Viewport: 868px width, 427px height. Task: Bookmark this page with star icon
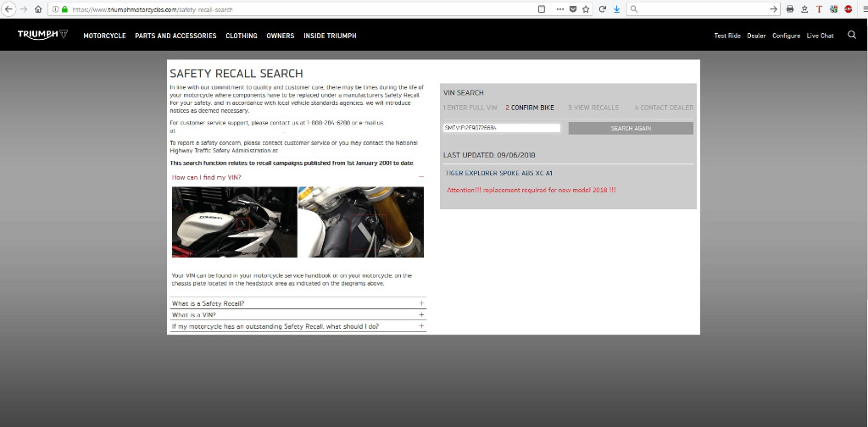tap(586, 8)
